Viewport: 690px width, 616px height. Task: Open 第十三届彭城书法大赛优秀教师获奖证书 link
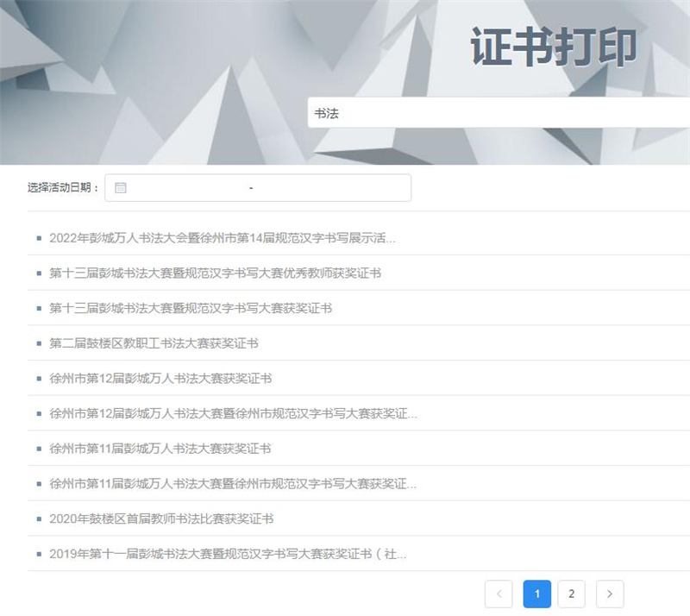coord(215,273)
